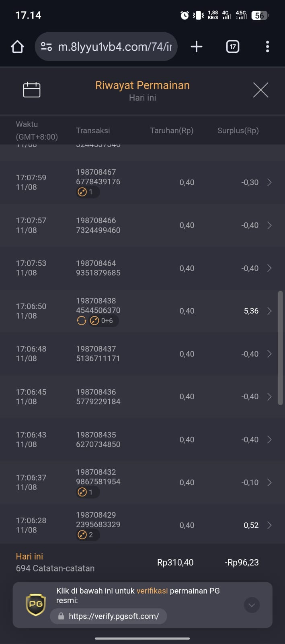The width and height of the screenshot is (285, 644).
Task: Open the tab switcher showing 17
Action: 232,47
